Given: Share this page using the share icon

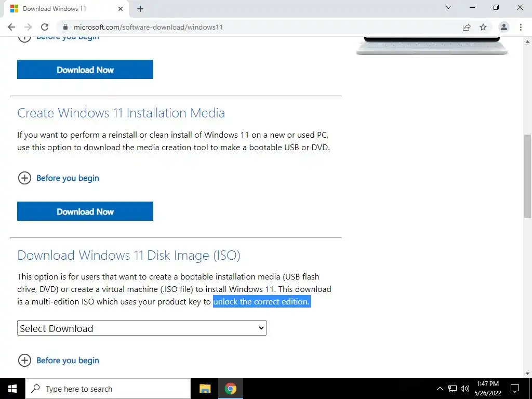Looking at the screenshot, I should click(467, 27).
